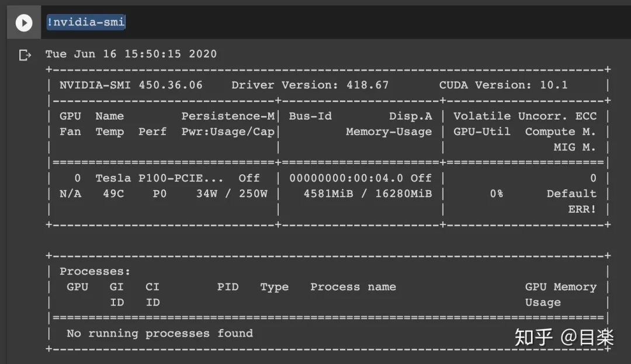Click the !nvidia-smi command text
631x364 pixels.
86,22
